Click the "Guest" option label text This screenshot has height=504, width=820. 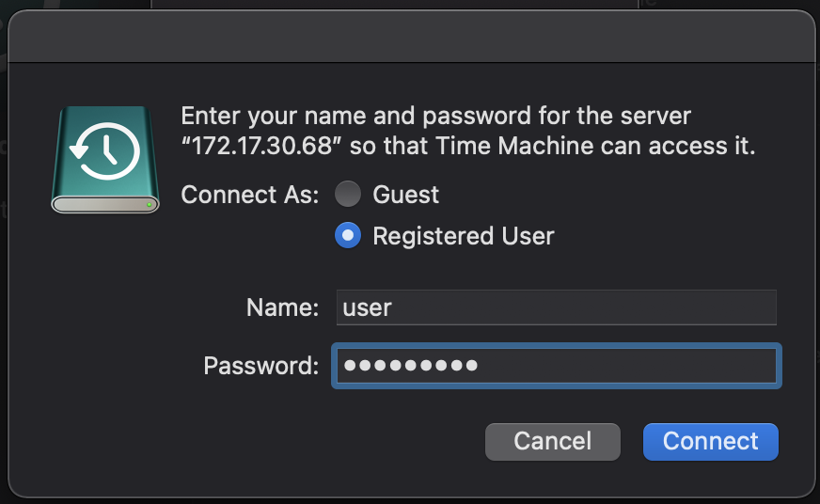click(x=406, y=195)
